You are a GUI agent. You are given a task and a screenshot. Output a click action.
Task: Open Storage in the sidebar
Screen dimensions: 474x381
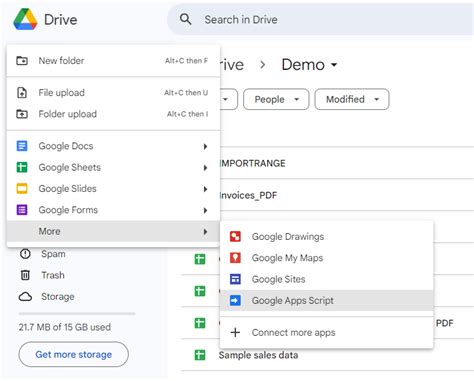coord(58,297)
